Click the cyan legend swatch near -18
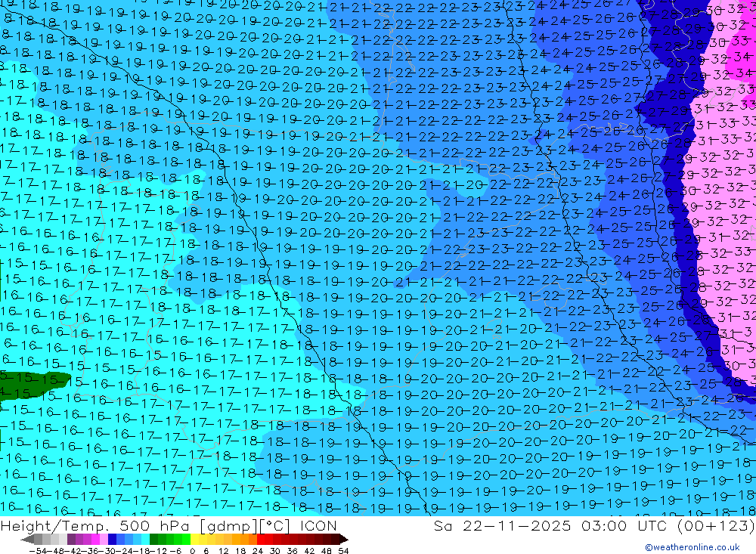Viewport: 756px width, 554px height. (145, 539)
